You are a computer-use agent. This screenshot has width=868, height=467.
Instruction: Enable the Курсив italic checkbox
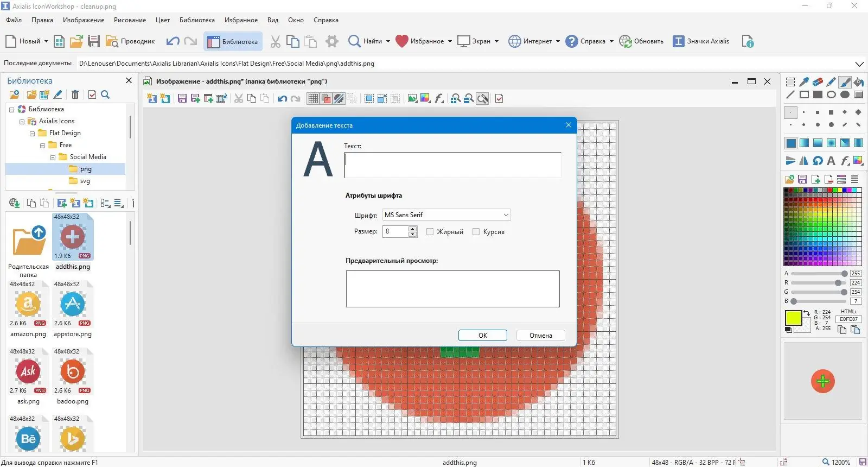(x=476, y=232)
